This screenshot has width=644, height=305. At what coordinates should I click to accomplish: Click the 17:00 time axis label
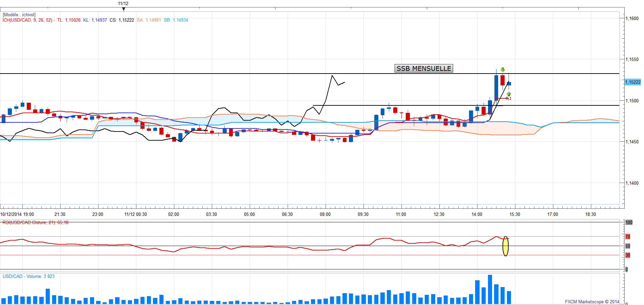click(x=553, y=214)
